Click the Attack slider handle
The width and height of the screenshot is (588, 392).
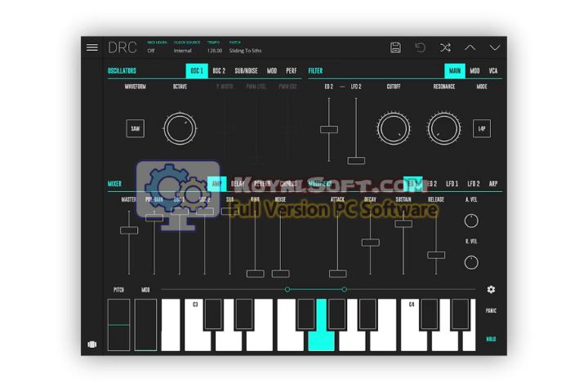(x=337, y=274)
